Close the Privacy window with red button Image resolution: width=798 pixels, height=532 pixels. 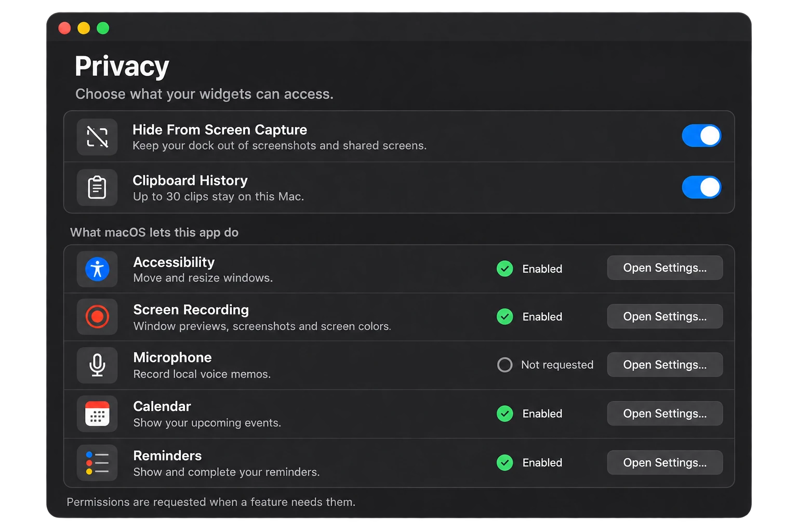pyautogui.click(x=64, y=28)
